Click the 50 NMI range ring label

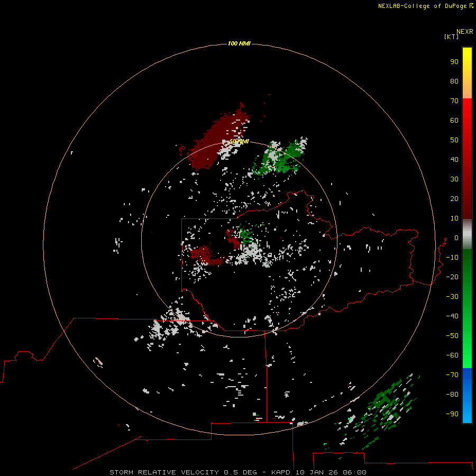239,141
